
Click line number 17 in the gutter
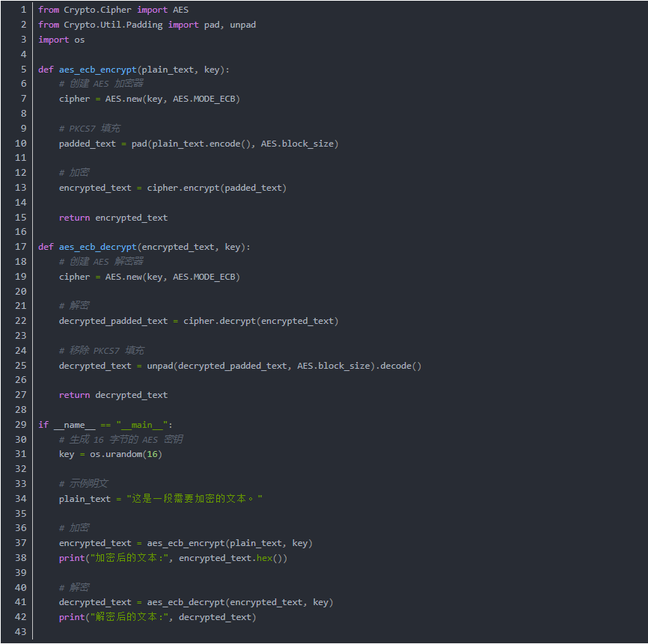pos(21,247)
